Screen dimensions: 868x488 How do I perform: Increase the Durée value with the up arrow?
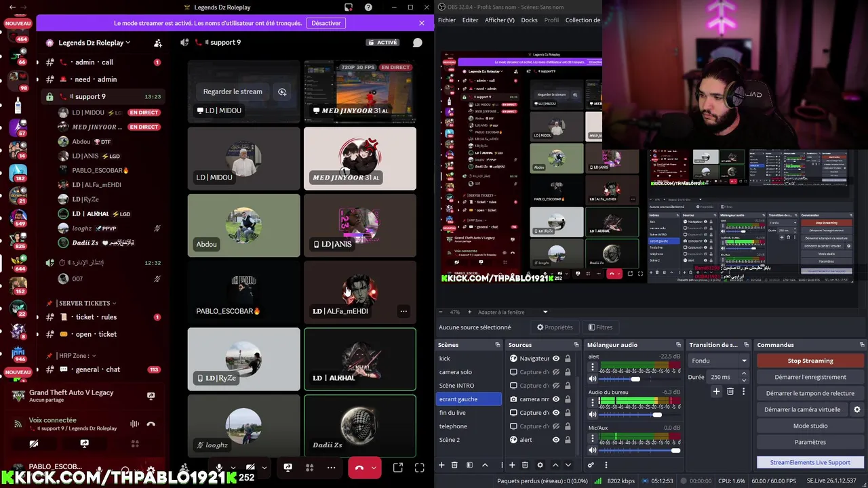point(744,373)
